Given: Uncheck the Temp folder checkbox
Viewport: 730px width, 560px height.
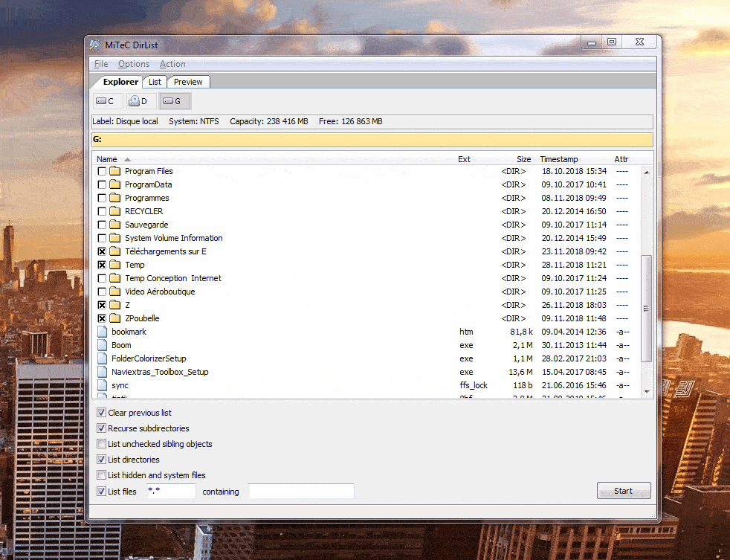Looking at the screenshot, I should coord(102,265).
